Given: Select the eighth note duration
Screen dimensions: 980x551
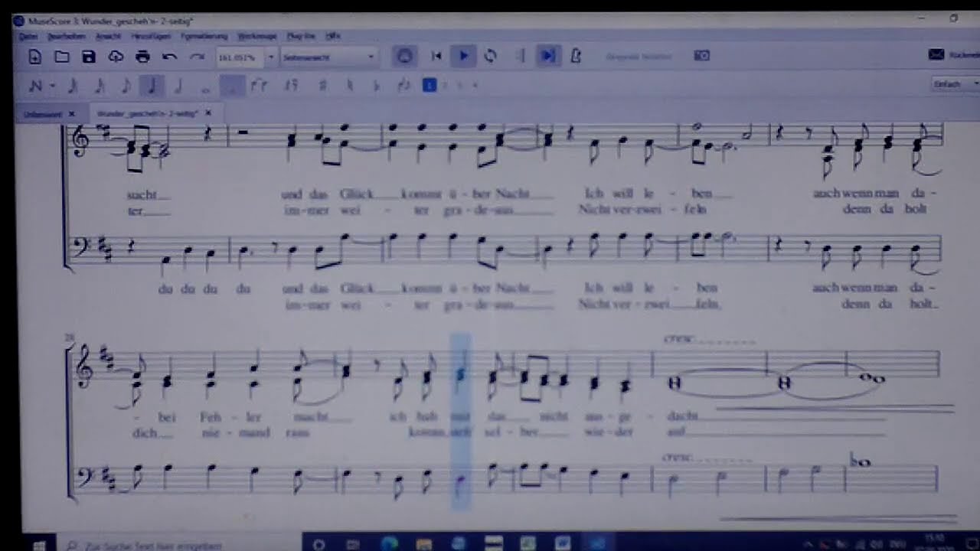Looking at the screenshot, I should 126,85.
